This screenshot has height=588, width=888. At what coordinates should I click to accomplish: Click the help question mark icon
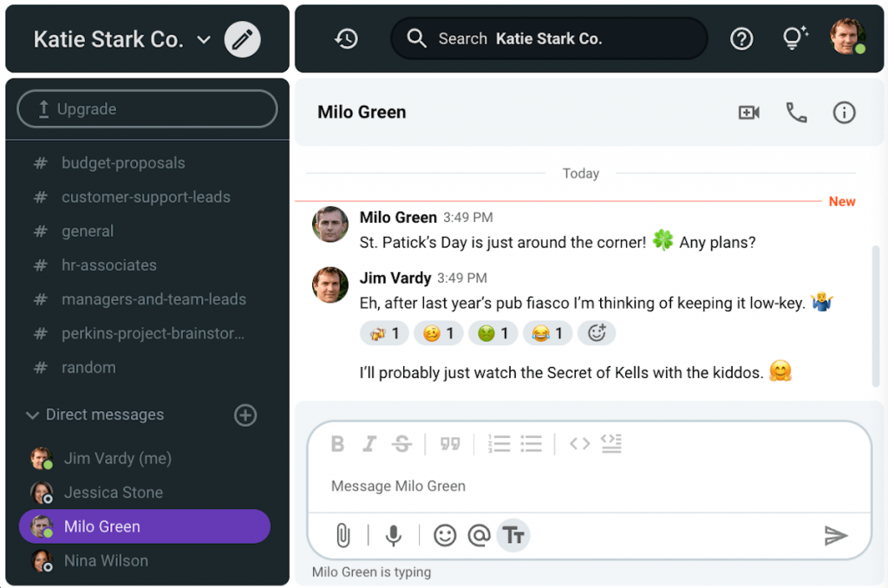[x=741, y=39]
